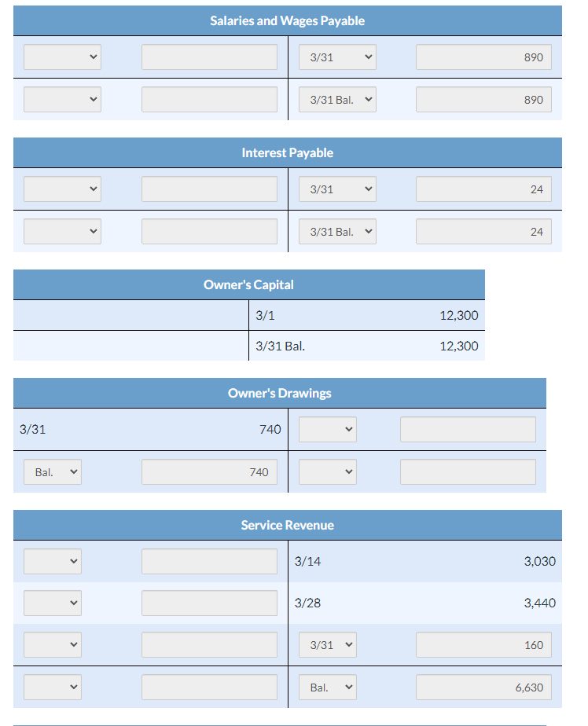Click the 3,440 amount in Service Revenue

click(x=540, y=603)
